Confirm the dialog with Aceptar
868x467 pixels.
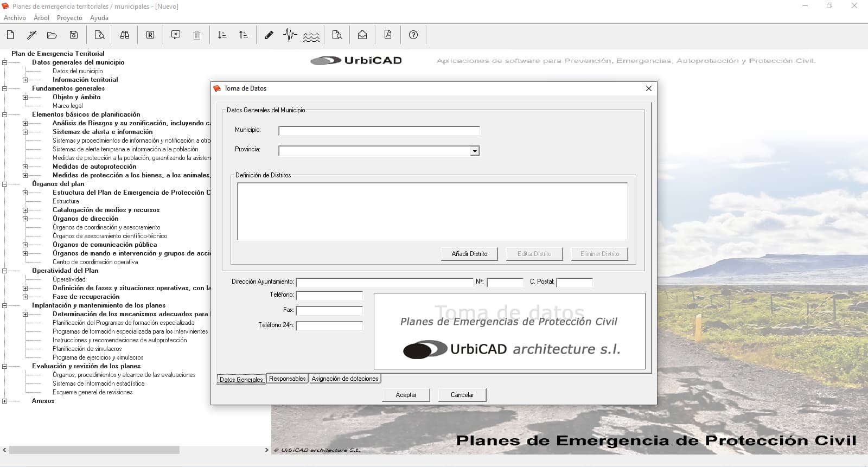[406, 395]
